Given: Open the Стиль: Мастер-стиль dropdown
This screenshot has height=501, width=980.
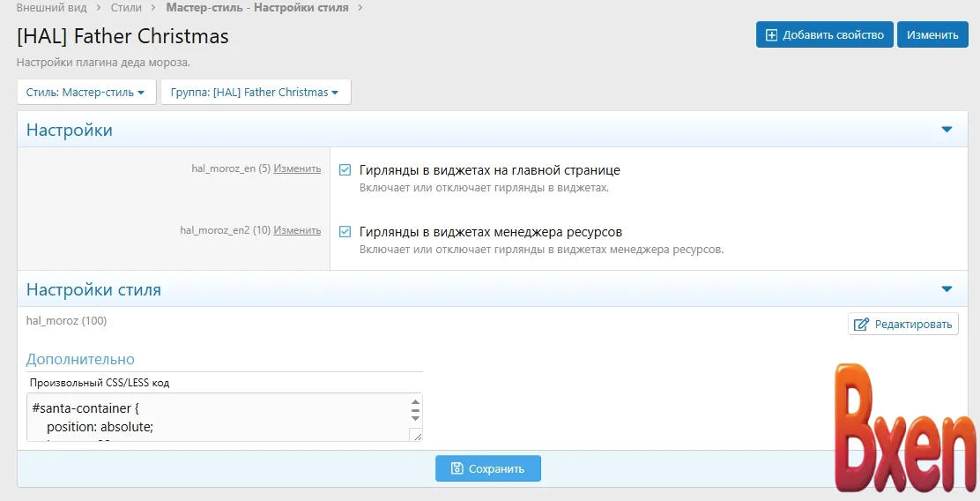Looking at the screenshot, I should click(85, 93).
